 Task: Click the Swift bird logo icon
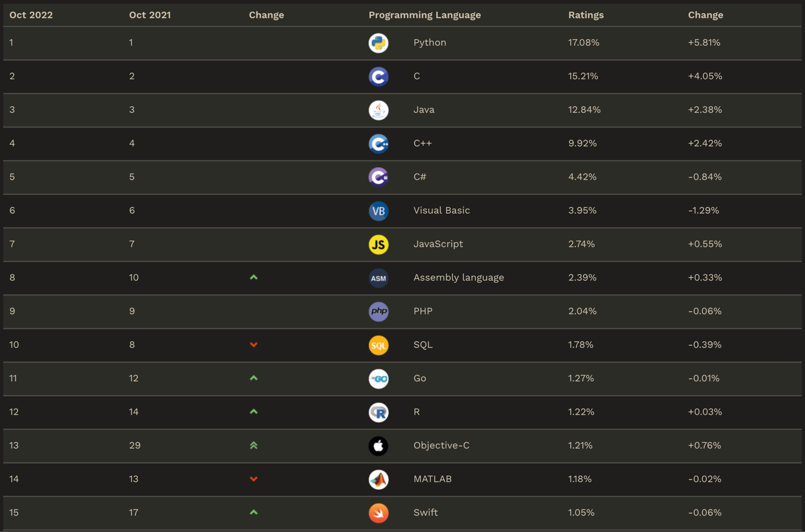[378, 513]
